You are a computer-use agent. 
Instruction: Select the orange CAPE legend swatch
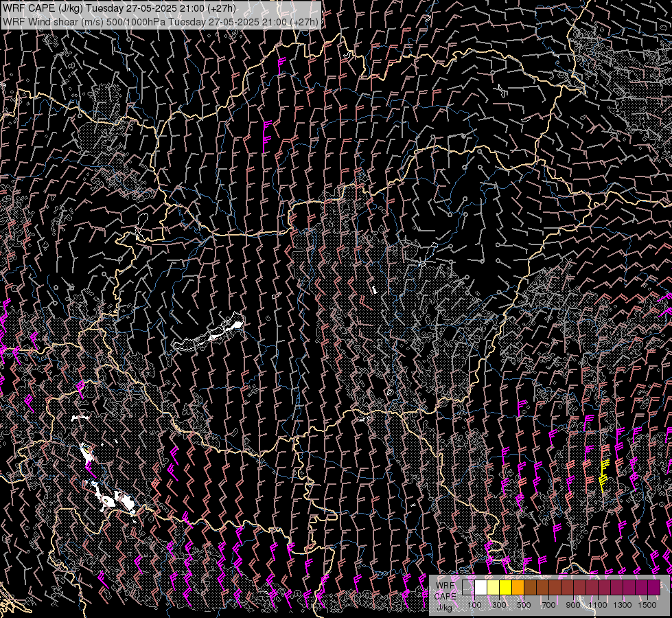tap(518, 587)
